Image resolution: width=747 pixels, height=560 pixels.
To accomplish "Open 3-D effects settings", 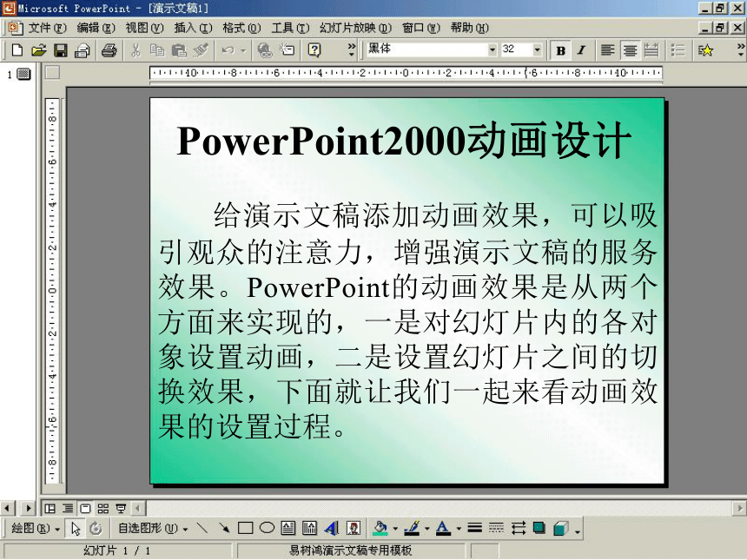I will 561,528.
